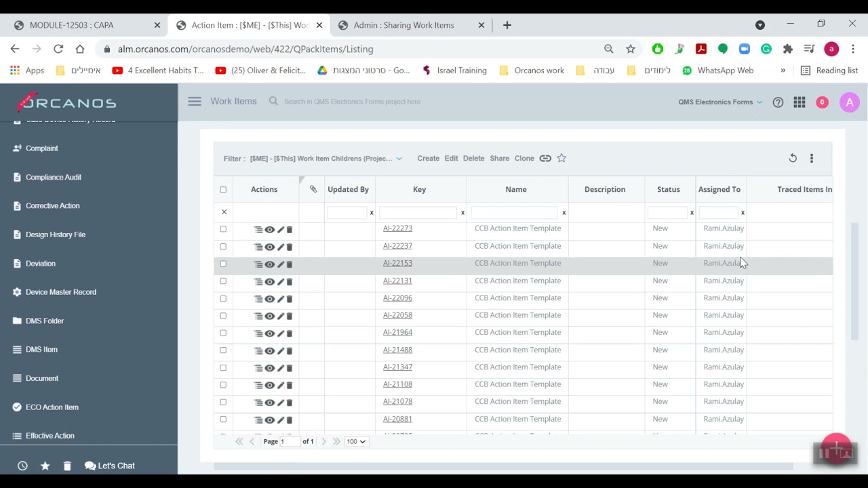Go to the first page double arrow

click(x=239, y=442)
